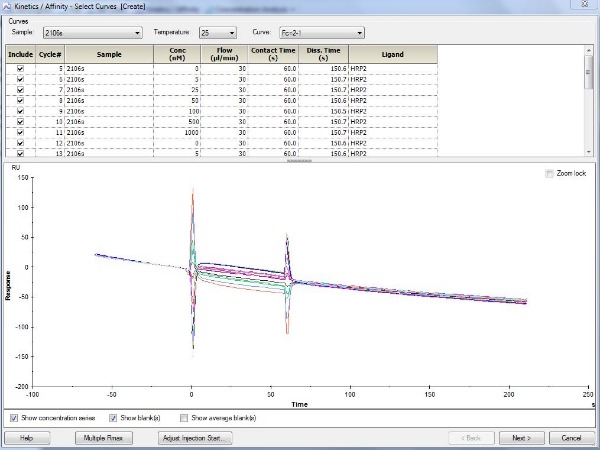Select concentration cell 1000 in cycle 11
This screenshot has height=450, width=600.
pos(177,132)
